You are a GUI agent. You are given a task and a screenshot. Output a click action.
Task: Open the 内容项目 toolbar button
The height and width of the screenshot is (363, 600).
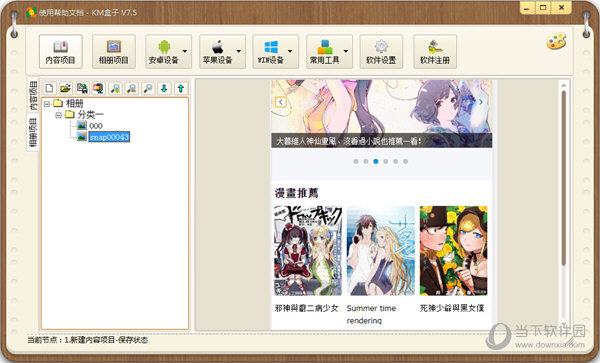coord(60,52)
